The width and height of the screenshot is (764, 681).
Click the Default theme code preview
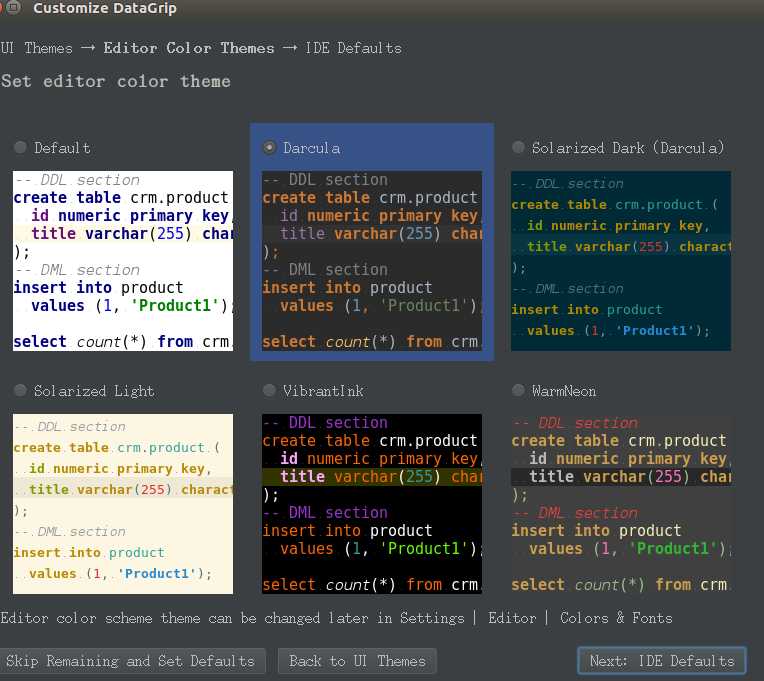[x=123, y=261]
